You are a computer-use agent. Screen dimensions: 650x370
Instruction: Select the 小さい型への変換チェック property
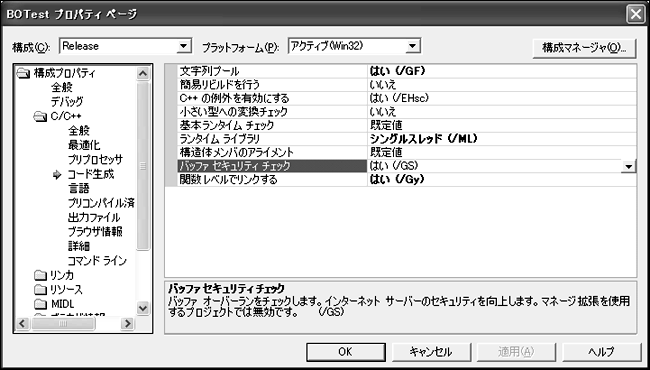(272, 112)
